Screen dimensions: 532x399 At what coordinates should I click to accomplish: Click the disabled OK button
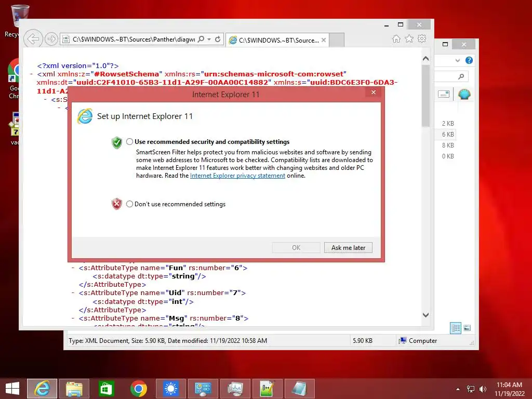[296, 248]
